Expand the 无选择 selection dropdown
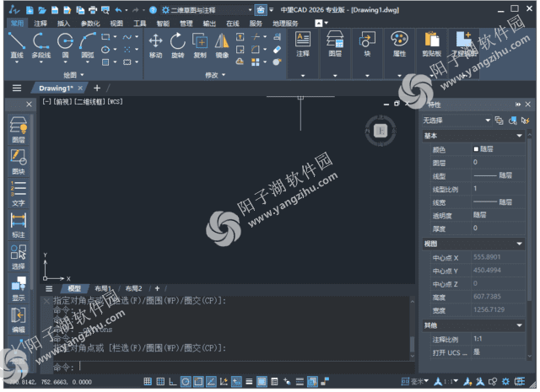 tap(456, 121)
